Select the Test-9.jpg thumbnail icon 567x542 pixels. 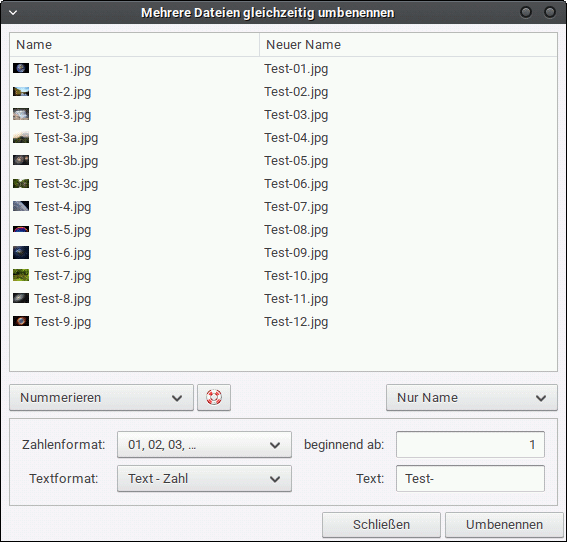(x=21, y=321)
